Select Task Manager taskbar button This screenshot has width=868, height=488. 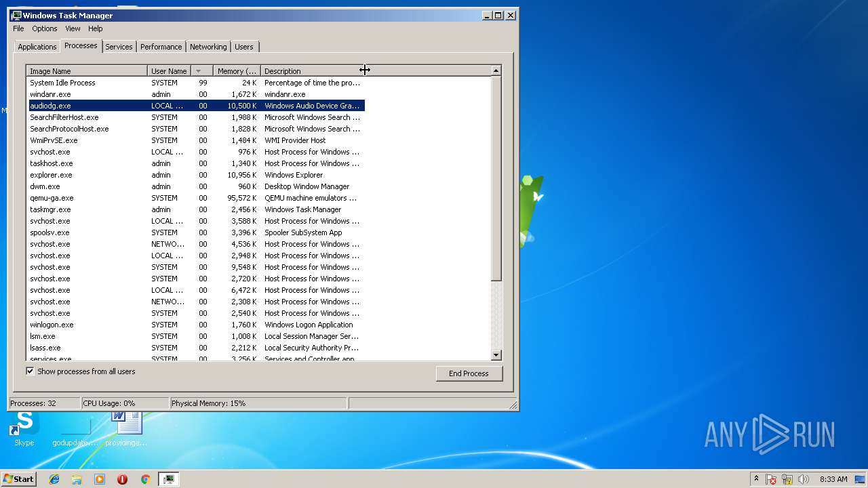pos(168,479)
